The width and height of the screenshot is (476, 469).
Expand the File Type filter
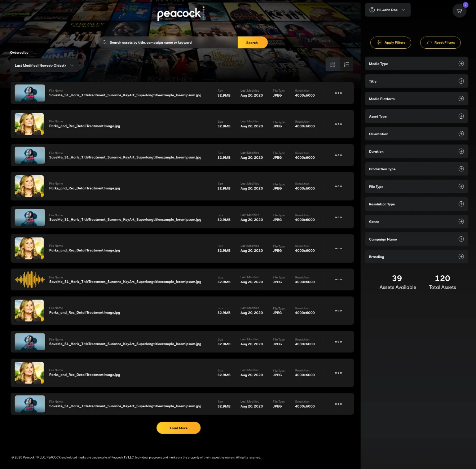click(416, 187)
